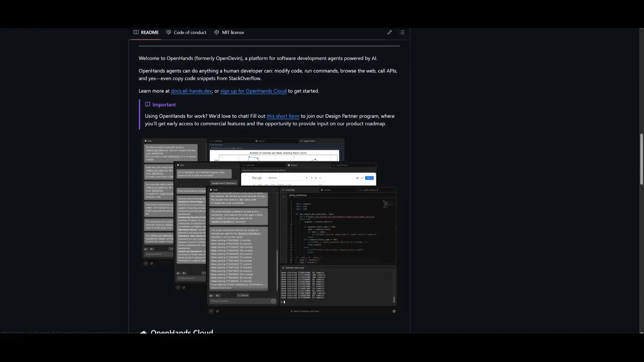The image size is (644, 362).
Task: Click the Important callout label
Action: point(164,105)
